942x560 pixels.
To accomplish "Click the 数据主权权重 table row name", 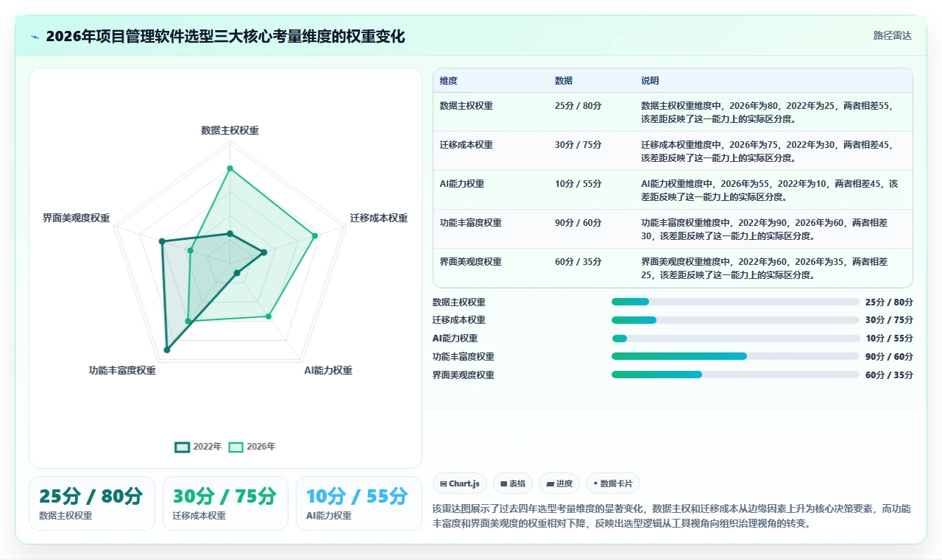I will (x=466, y=106).
